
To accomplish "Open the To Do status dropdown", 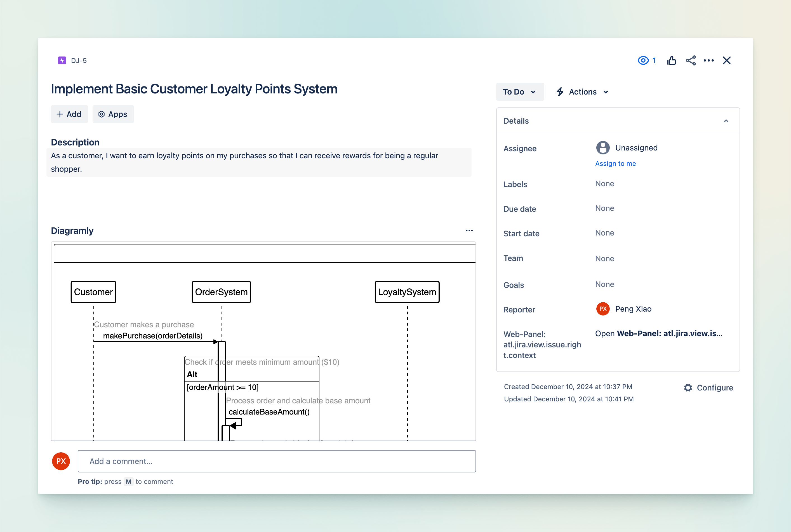I will (520, 92).
